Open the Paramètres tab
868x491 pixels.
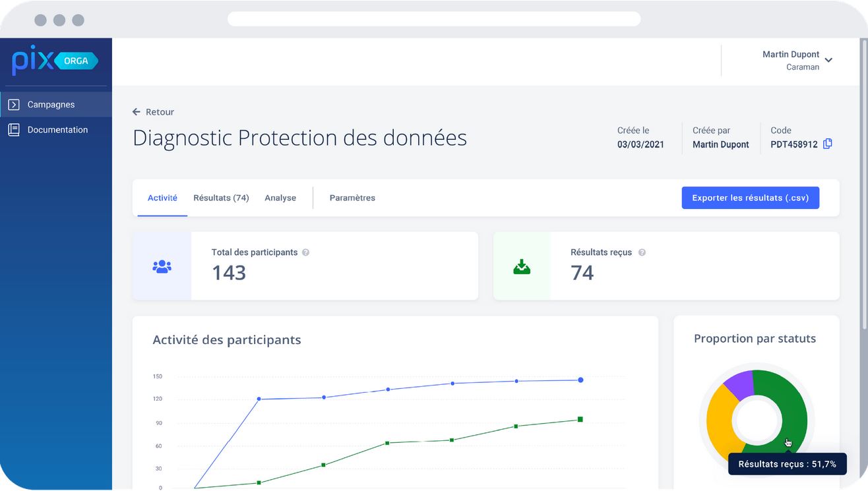(x=353, y=197)
